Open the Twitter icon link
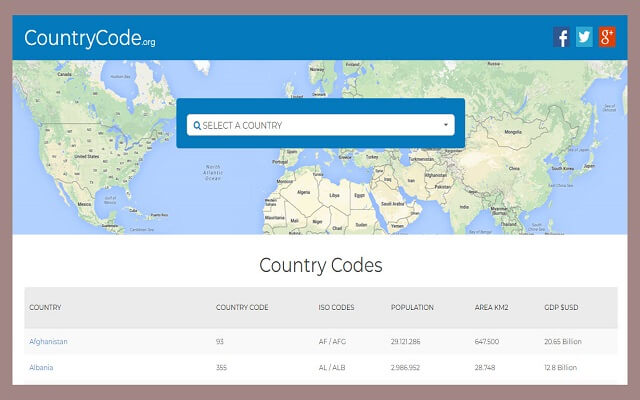The height and width of the screenshot is (400, 640). pos(584,37)
